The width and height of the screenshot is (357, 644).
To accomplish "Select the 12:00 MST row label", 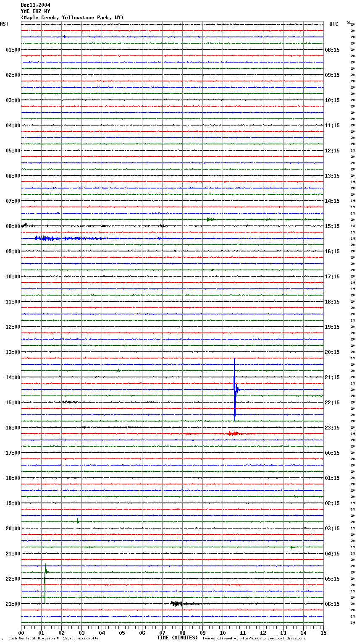I will (x=13, y=327).
